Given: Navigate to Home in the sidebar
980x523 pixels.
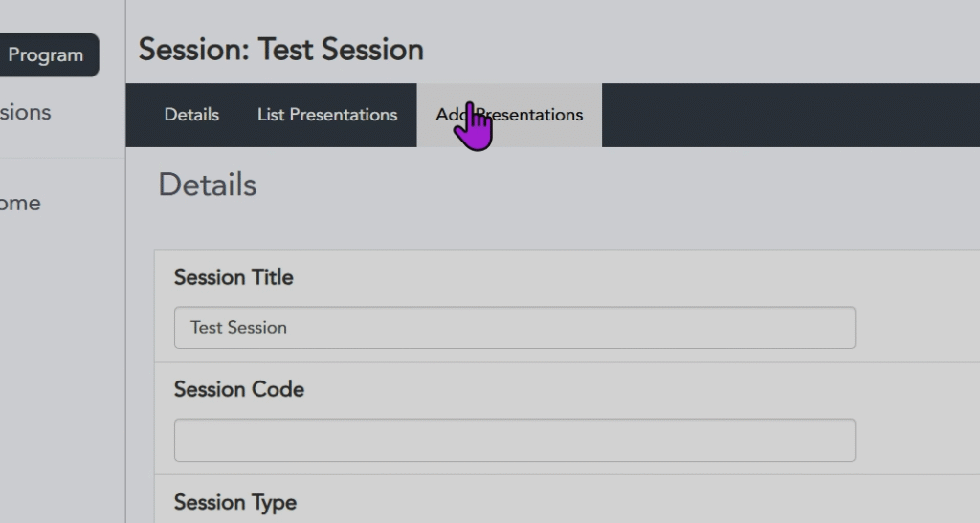Looking at the screenshot, I should (x=20, y=203).
